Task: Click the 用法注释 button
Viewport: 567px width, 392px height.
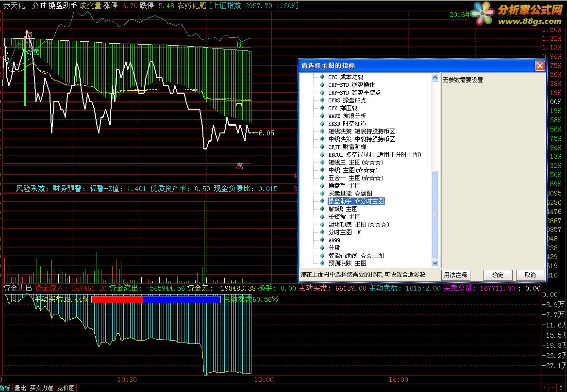Action: (455, 275)
